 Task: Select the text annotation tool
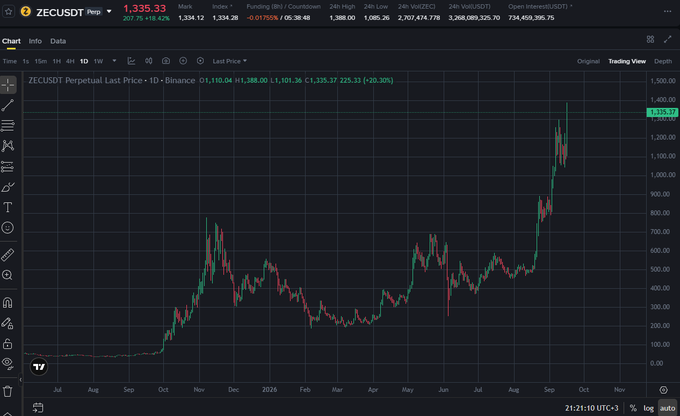(8, 207)
